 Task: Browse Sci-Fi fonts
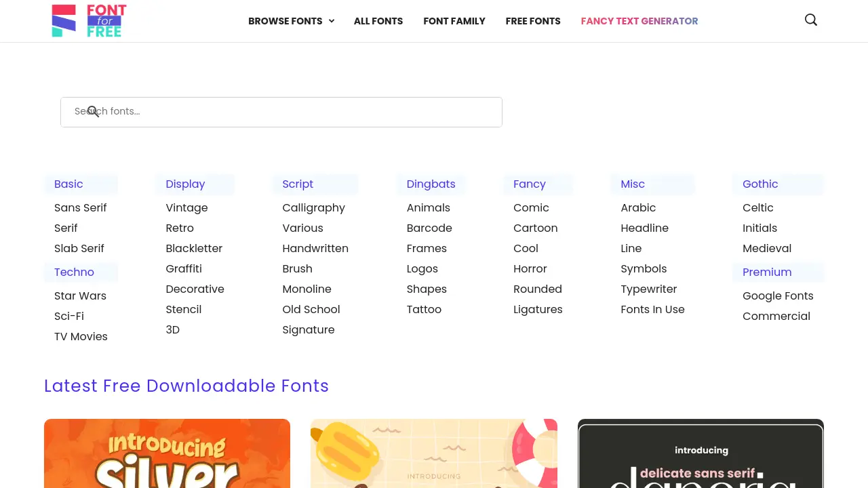click(69, 316)
